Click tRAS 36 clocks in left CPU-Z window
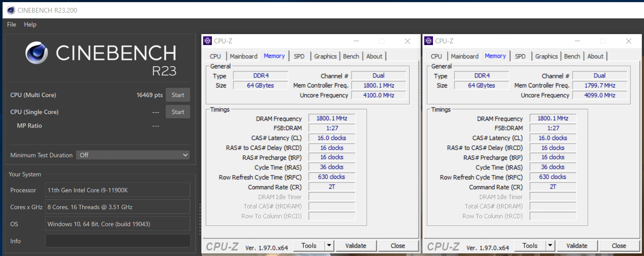The width and height of the screenshot is (644, 256). tap(331, 167)
